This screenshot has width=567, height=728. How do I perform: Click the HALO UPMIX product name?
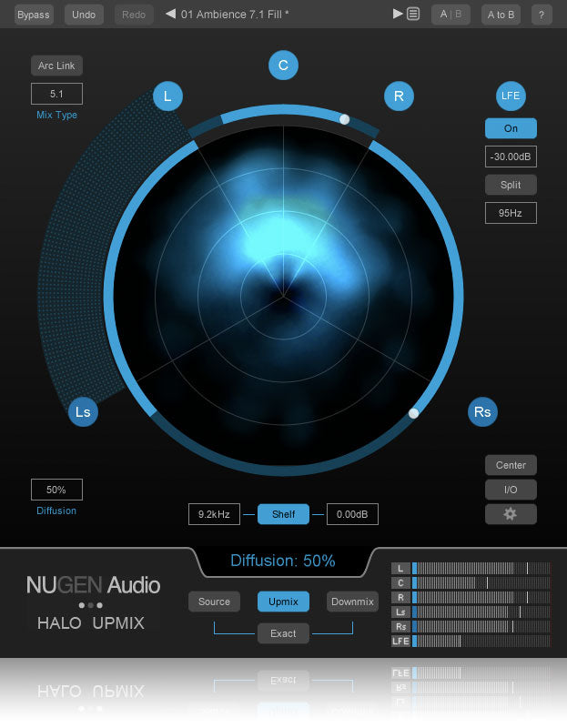tap(91, 623)
